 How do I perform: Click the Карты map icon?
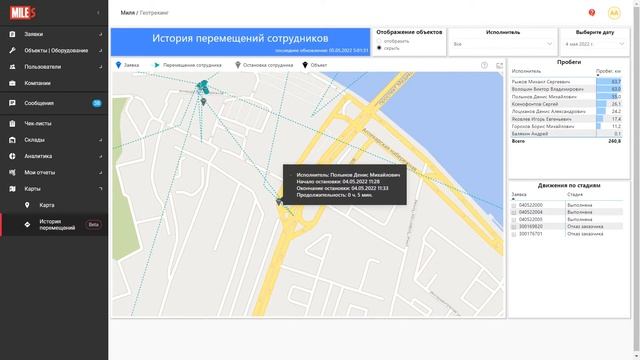[x=12, y=189]
